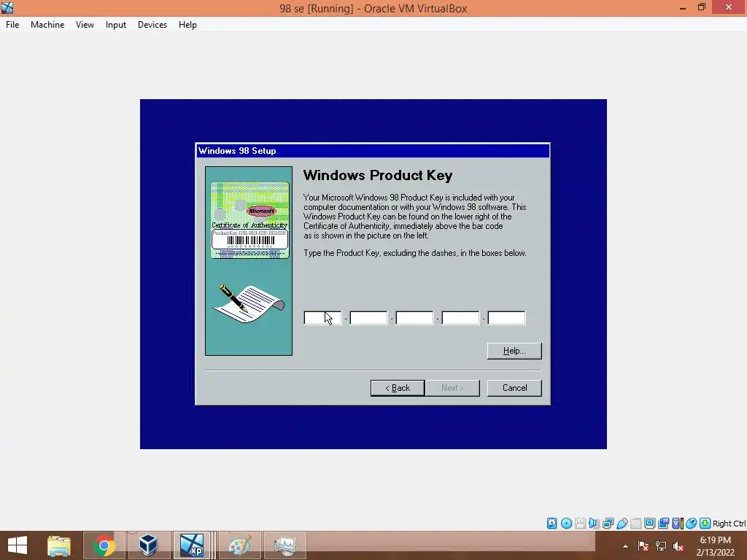747x560 pixels.
Task: Click the Certificate of Authenticity picture
Action: pyautogui.click(x=249, y=220)
